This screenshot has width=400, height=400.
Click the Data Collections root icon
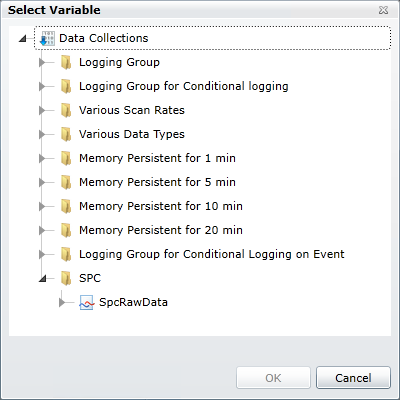(x=47, y=38)
